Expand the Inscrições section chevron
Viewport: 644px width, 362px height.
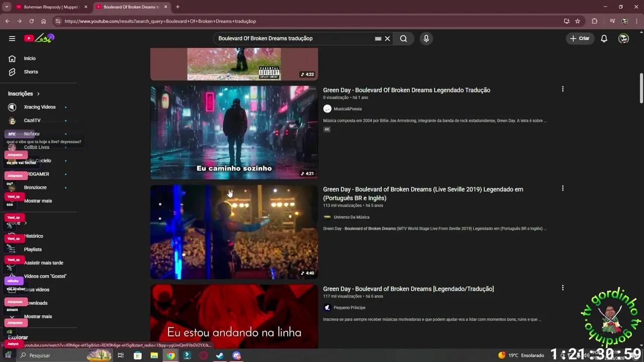(38, 94)
